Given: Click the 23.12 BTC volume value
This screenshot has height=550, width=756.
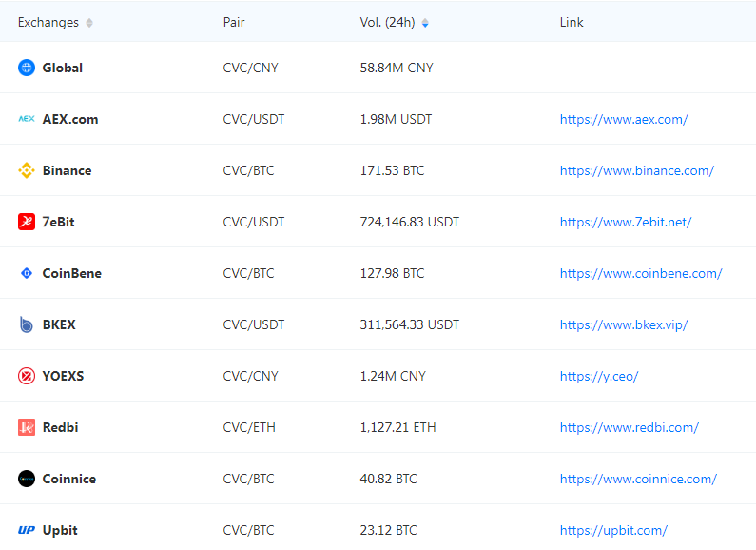Looking at the screenshot, I should point(388,530).
